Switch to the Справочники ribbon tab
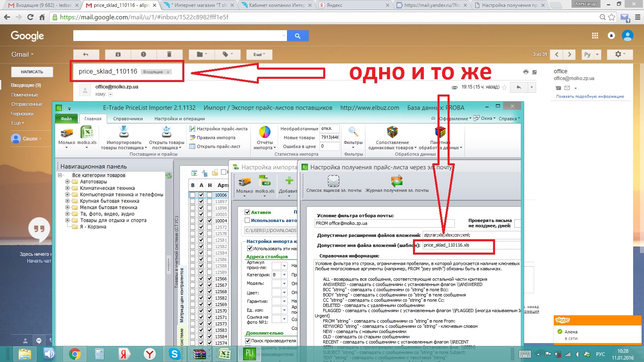Screen dimensions: 644x362 coord(128,119)
